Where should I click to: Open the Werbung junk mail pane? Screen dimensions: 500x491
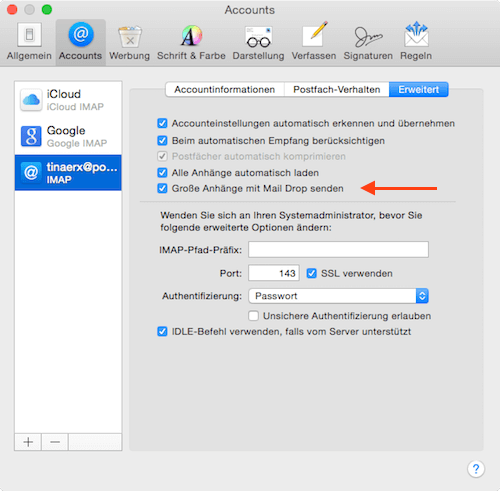(129, 42)
